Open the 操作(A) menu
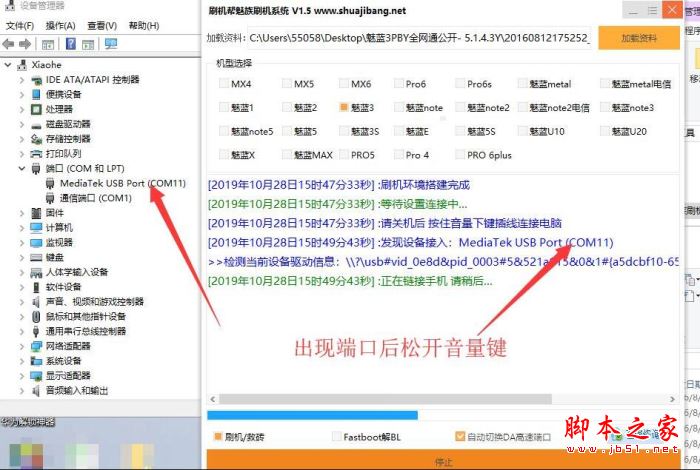The image size is (700, 470). pos(60,26)
